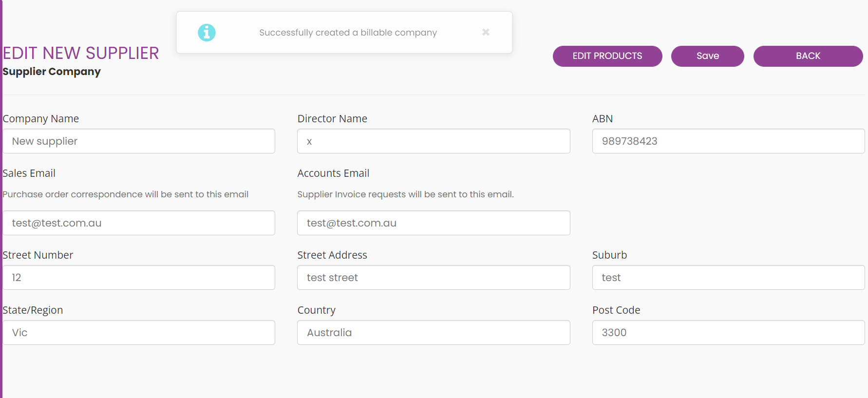Click into the Sales Email field
The image size is (868, 398).
[139, 223]
